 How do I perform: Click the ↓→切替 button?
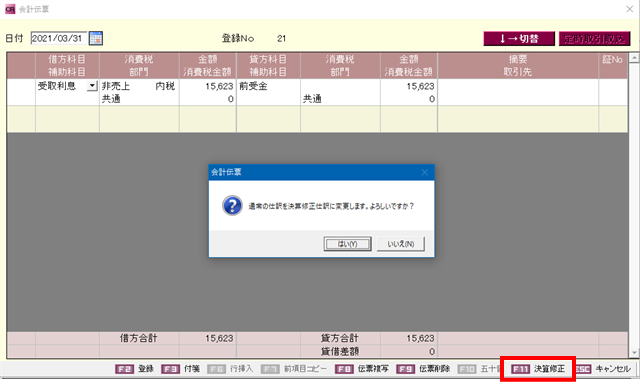click(x=519, y=39)
